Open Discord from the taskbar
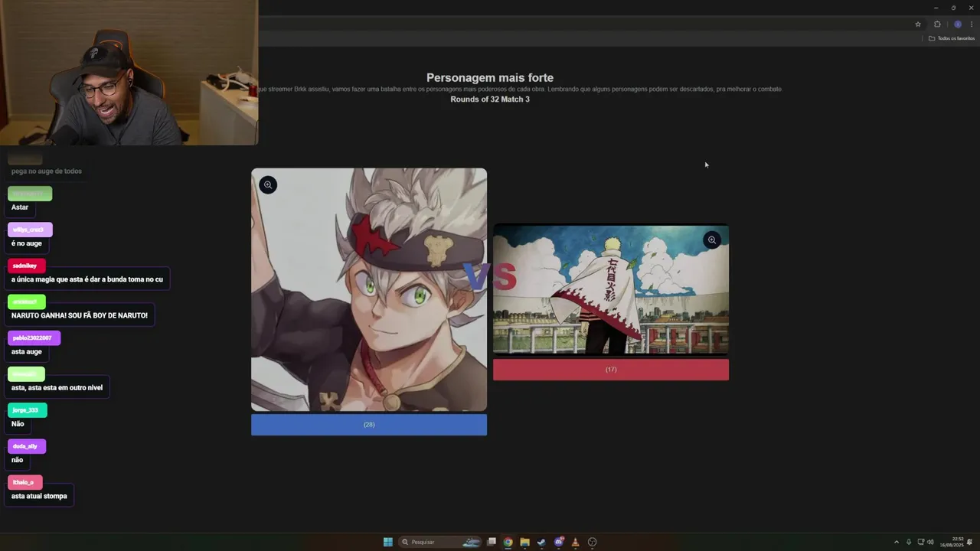This screenshot has height=551, width=980. (558, 542)
